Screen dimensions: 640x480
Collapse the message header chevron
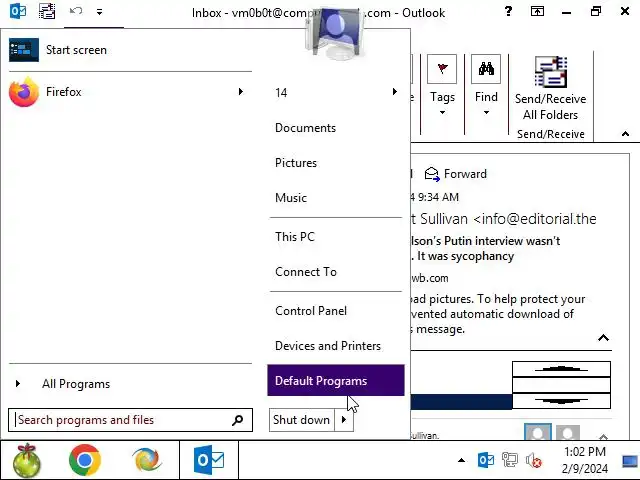click(x=603, y=338)
